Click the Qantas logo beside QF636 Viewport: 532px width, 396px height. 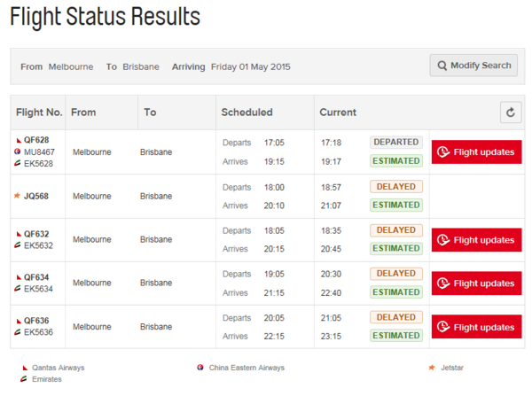17,321
